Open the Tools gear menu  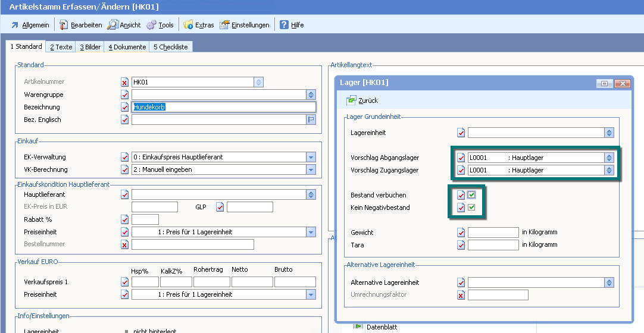[x=160, y=25]
